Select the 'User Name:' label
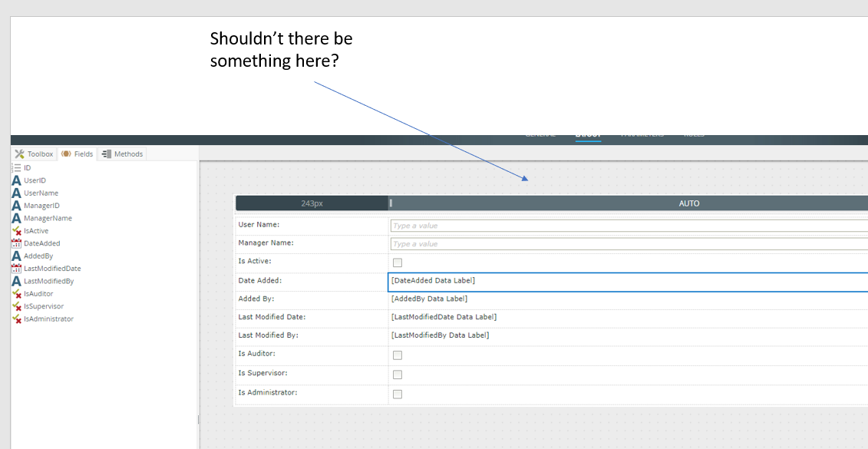 tap(259, 225)
